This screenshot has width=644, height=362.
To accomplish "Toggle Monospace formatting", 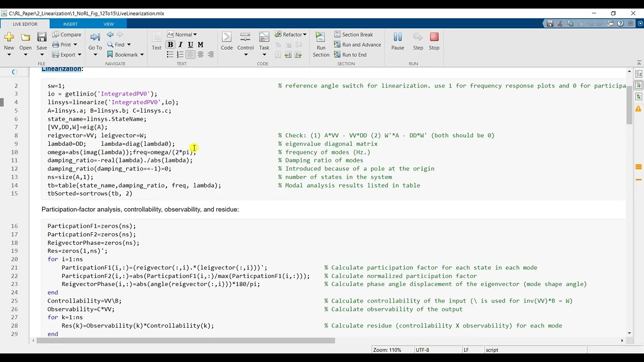I will [x=200, y=45].
